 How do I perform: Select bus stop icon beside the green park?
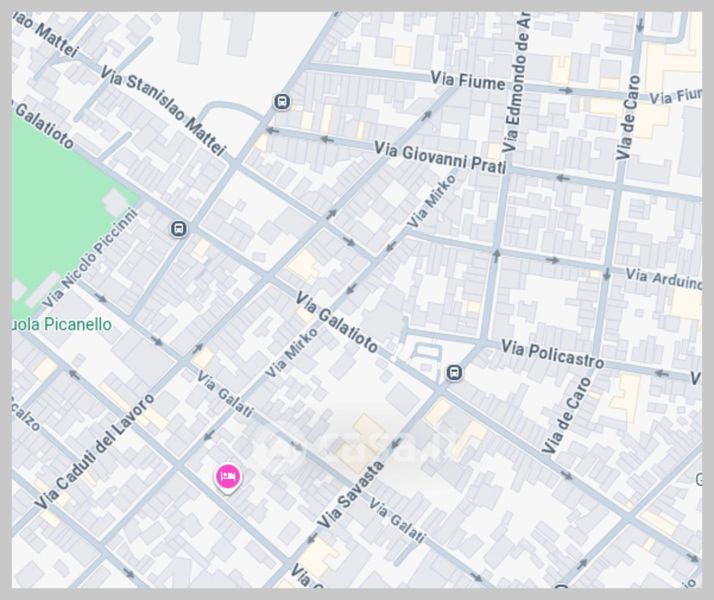[178, 229]
